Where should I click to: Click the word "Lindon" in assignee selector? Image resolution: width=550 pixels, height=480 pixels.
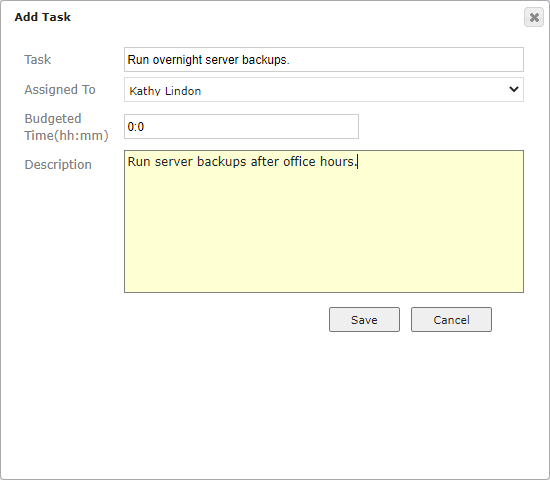tap(183, 91)
